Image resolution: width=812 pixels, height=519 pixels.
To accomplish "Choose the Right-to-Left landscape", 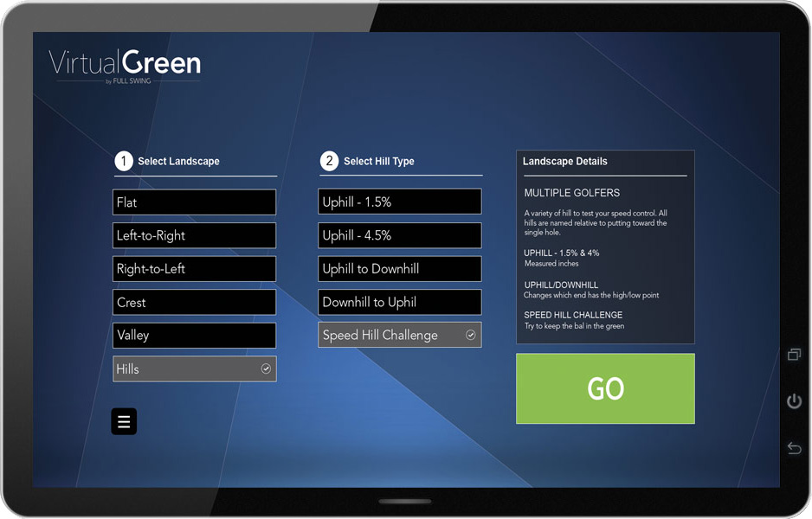I will point(194,268).
